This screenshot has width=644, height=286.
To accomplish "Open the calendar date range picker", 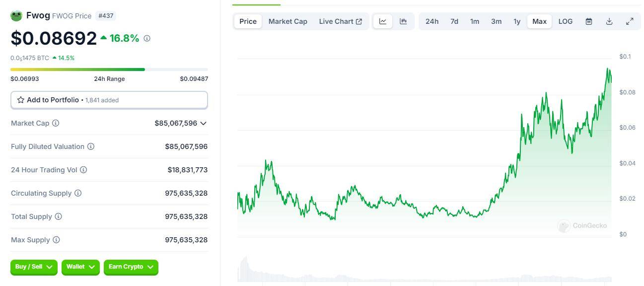I will click(589, 21).
